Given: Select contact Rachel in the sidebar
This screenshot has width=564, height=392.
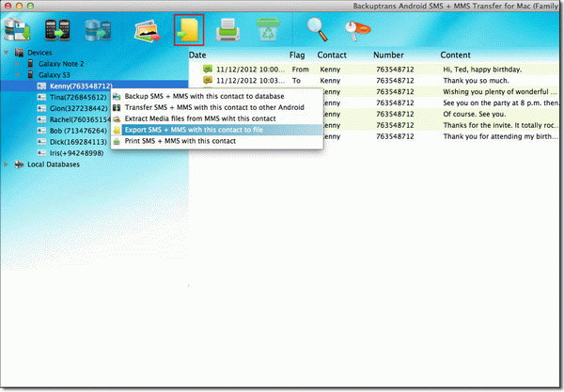Looking at the screenshot, I should [x=80, y=119].
